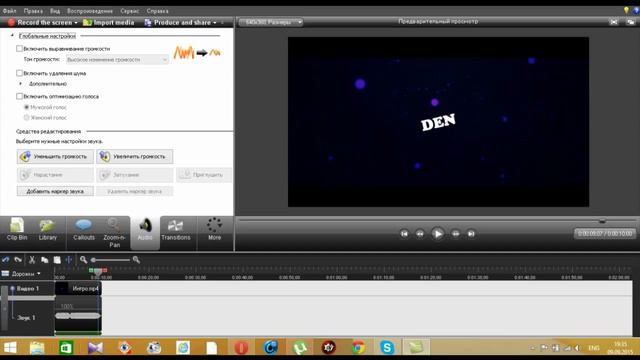Open uTorrent from taskbar
The image size is (640, 360).
tap(300, 347)
